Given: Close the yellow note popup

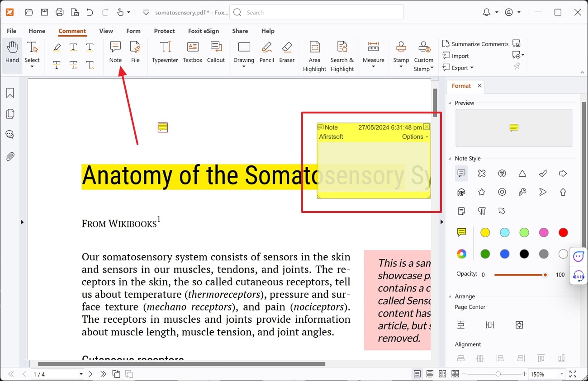Looking at the screenshot, I should coord(427,127).
